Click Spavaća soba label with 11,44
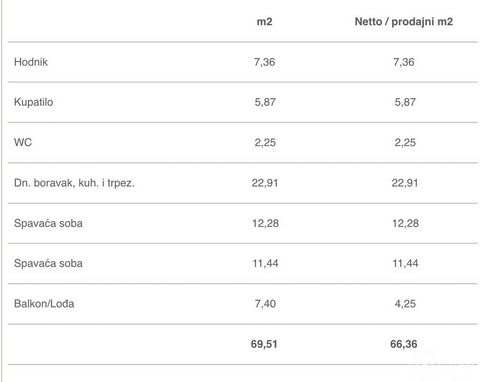Image resolution: width=480 pixels, height=382 pixels. click(48, 264)
